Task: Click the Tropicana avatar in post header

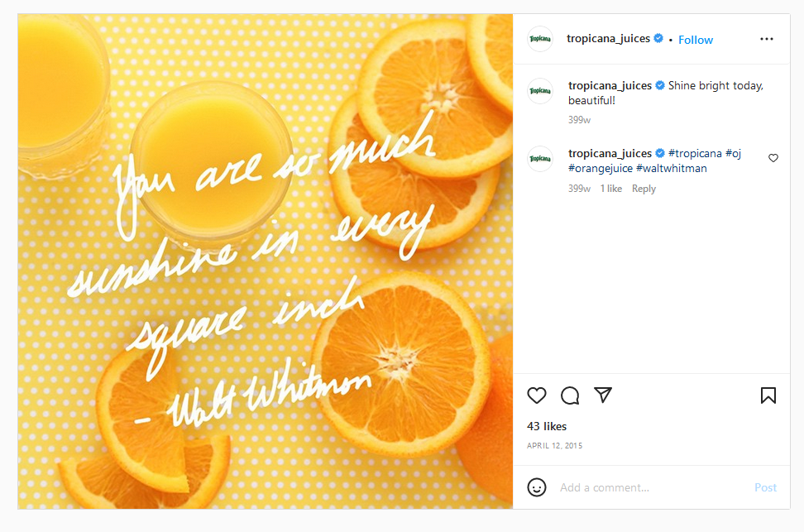Action: [540, 39]
